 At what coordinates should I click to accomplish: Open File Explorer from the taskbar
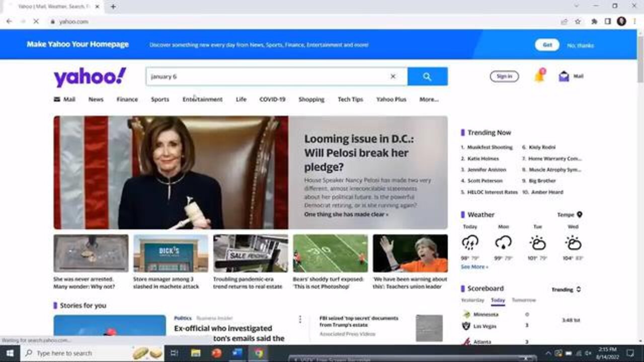pyautogui.click(x=196, y=353)
